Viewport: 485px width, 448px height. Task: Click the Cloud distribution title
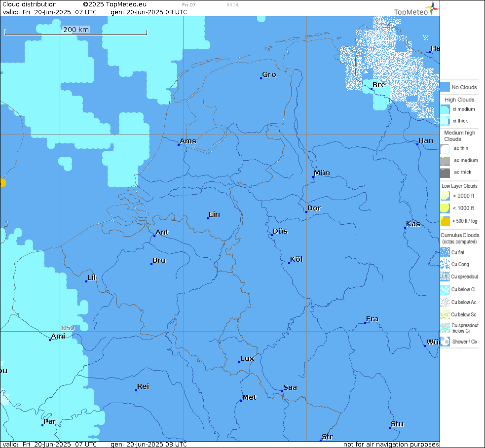(x=30, y=4)
